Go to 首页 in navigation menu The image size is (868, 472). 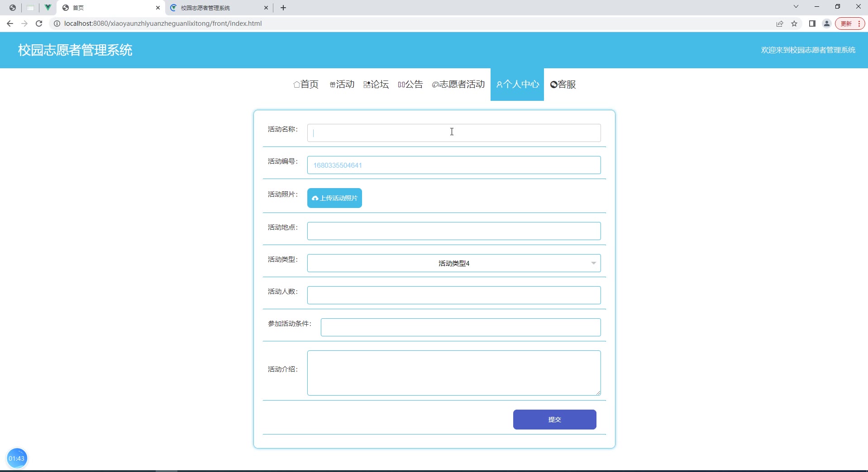click(x=306, y=84)
